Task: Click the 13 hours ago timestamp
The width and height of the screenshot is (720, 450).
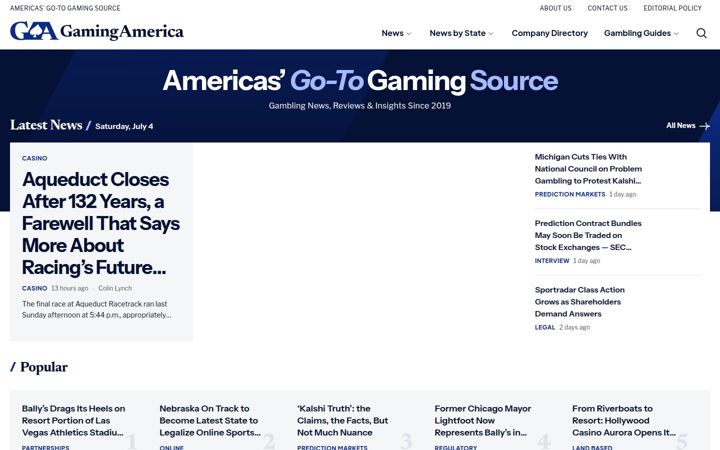Action: pos(69,288)
